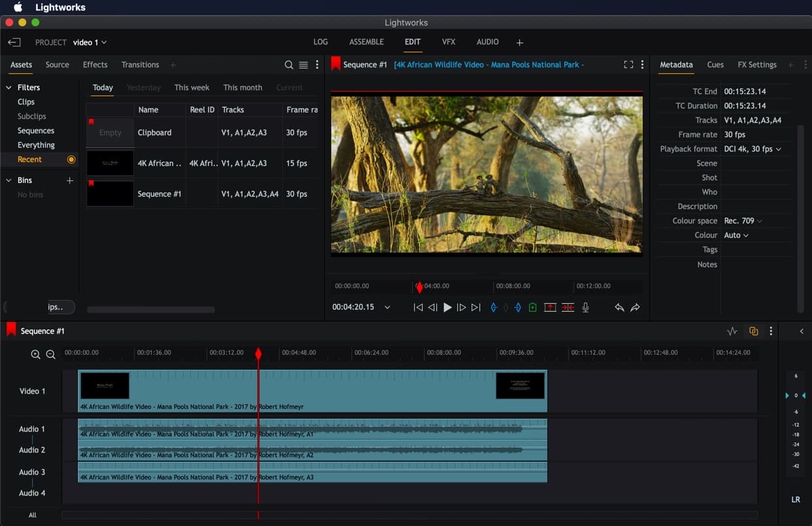Toggle fullscreen for the Sequence #1 viewer

[628, 65]
